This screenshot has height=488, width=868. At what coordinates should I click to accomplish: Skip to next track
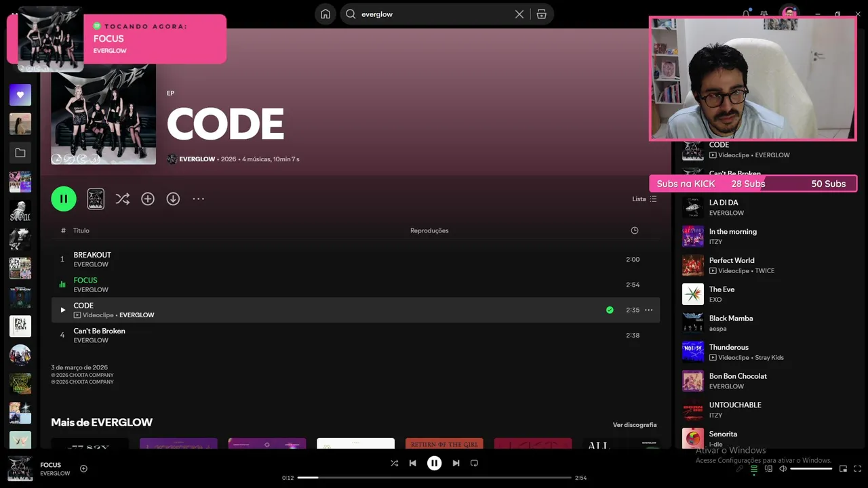click(x=456, y=463)
